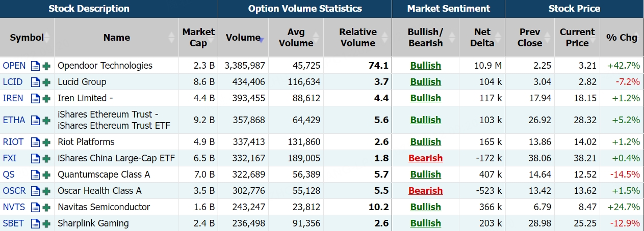Open the document icon for OPEN

click(35, 66)
